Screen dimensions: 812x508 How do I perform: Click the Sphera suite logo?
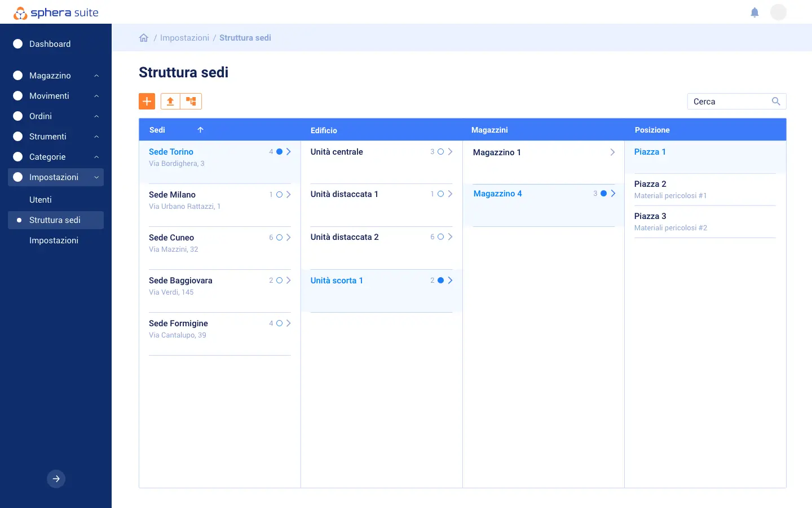click(56, 12)
